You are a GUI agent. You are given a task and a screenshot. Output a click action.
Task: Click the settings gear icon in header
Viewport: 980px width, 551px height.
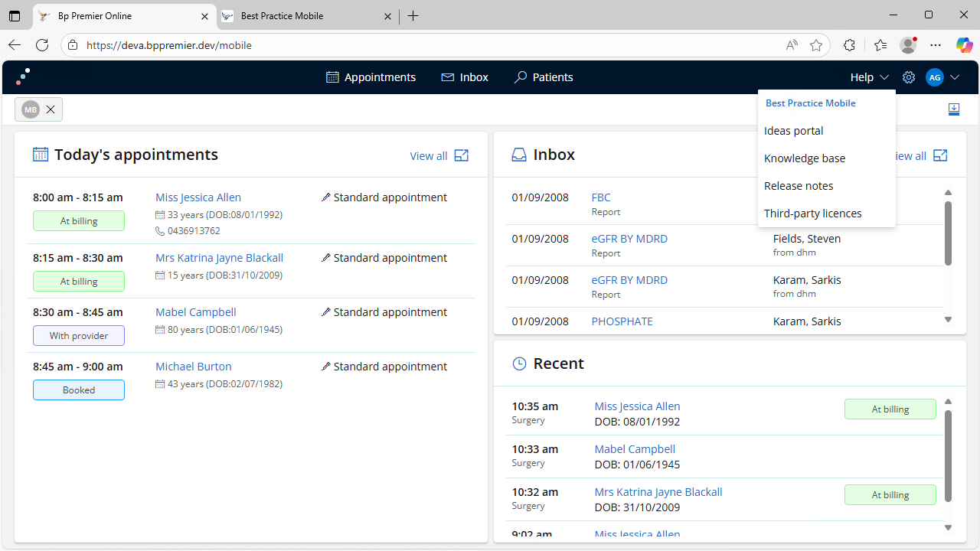pos(909,77)
